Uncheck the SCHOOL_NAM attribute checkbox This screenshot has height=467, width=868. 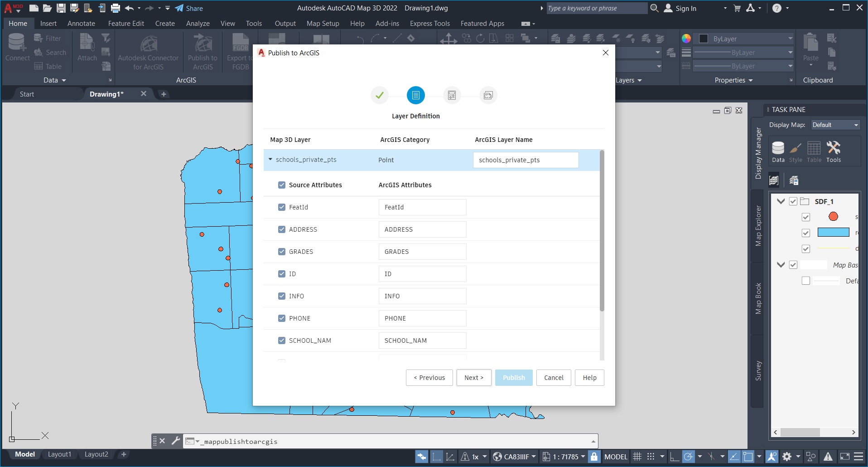tap(282, 341)
